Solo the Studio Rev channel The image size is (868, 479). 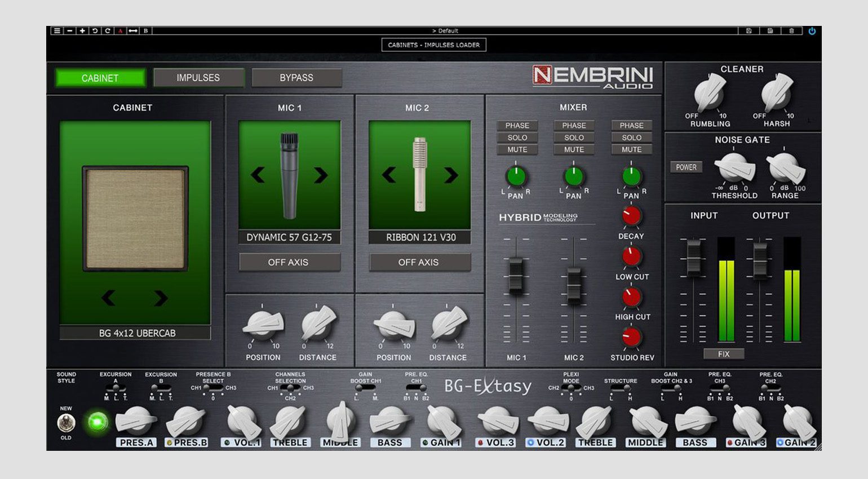click(x=632, y=138)
